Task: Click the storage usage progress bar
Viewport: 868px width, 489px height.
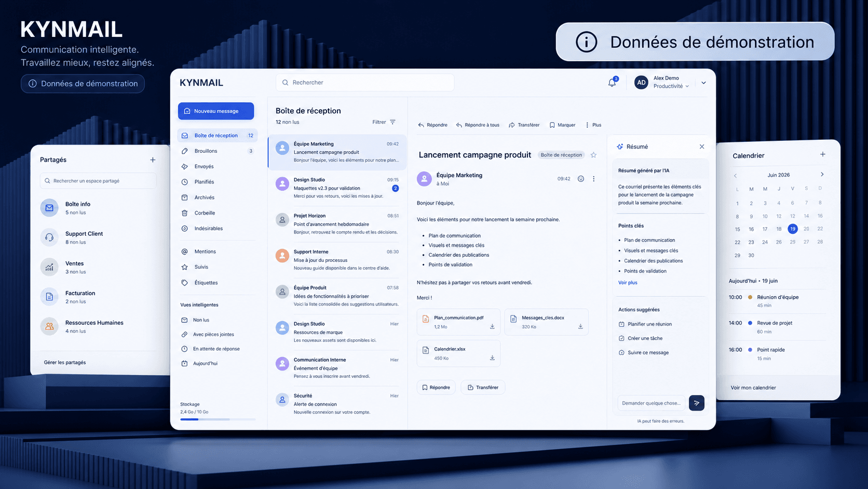Action: click(218, 419)
